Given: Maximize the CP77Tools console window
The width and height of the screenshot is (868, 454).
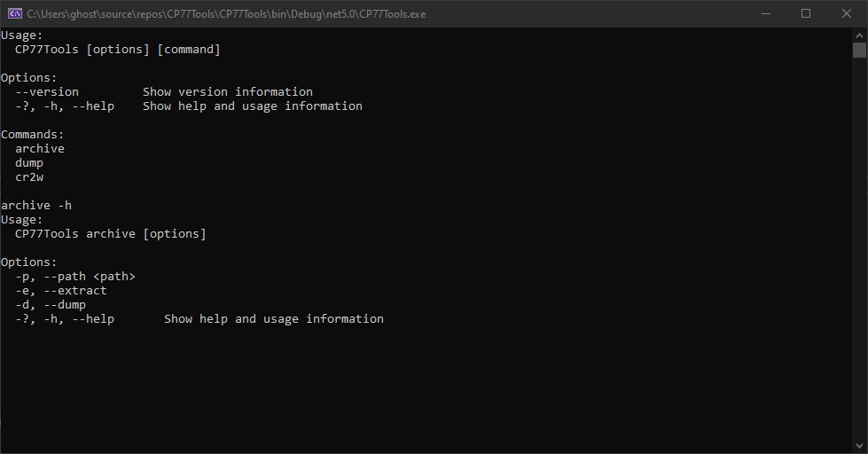Looking at the screenshot, I should click(806, 13).
